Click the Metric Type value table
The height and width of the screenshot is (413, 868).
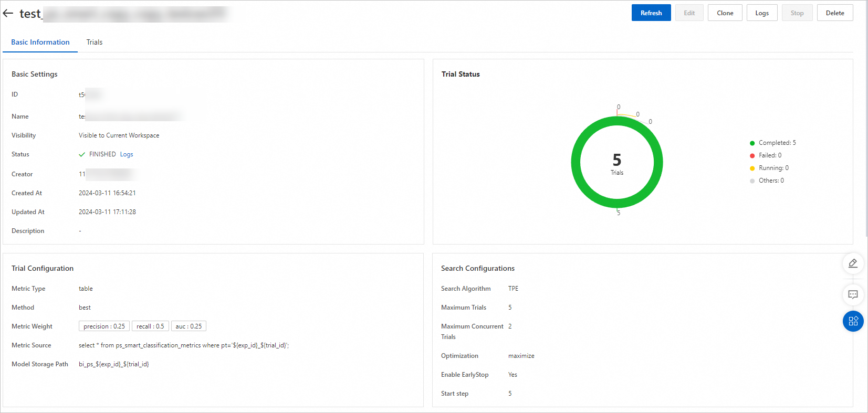pos(86,289)
